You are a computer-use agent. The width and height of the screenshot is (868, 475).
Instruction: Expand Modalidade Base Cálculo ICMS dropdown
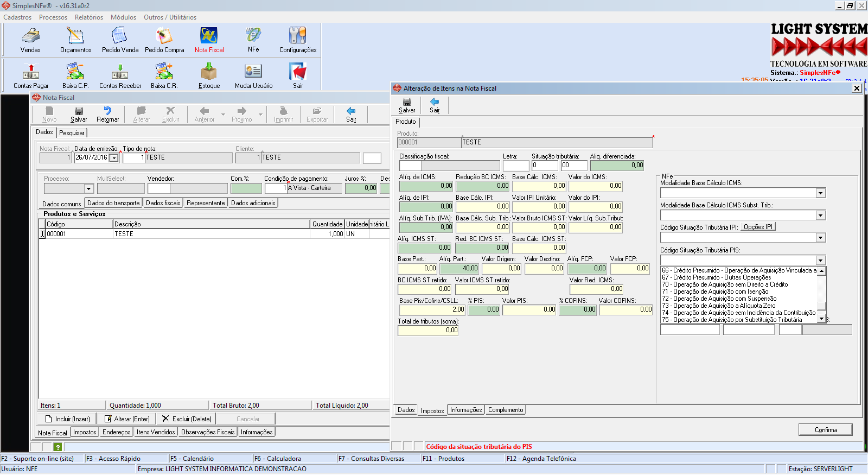821,193
